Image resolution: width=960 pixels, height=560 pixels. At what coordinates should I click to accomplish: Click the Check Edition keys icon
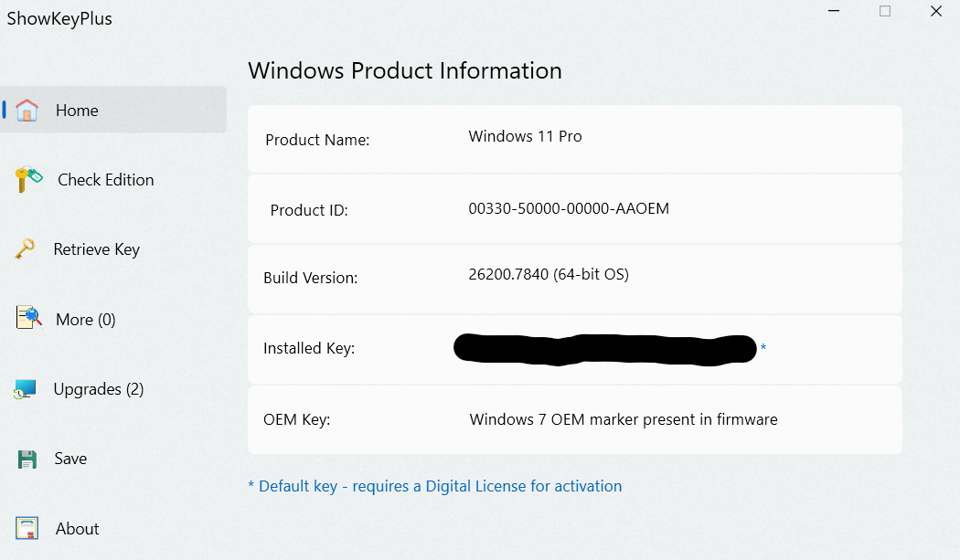click(28, 179)
